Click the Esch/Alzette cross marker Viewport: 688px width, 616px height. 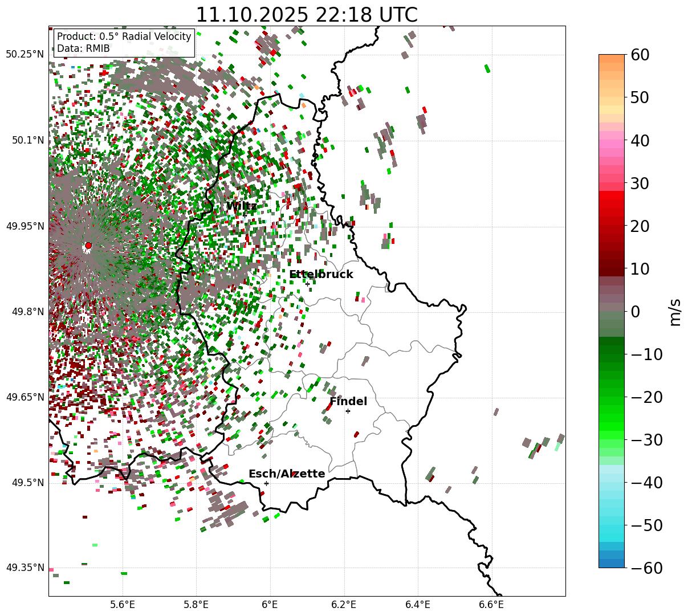pos(266,483)
